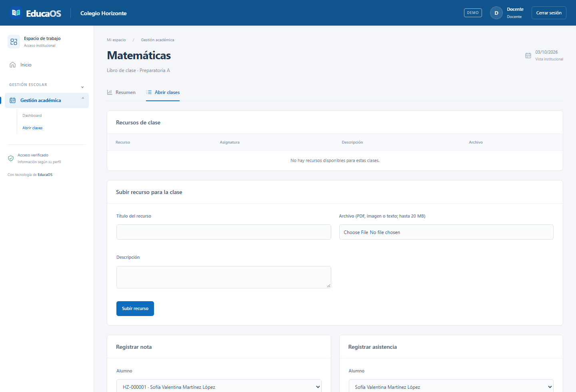Open the Espacio de trabajo grid icon
The height and width of the screenshot is (392, 576).
coord(14,42)
